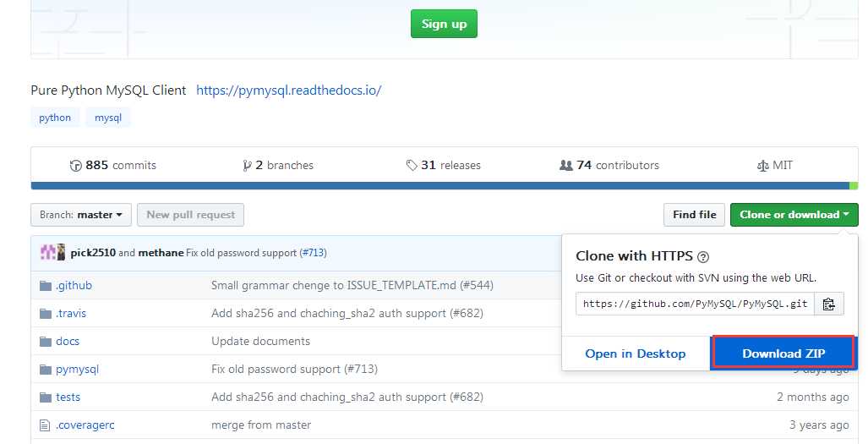Click the tests folder icon
868x444 pixels.
click(46, 397)
